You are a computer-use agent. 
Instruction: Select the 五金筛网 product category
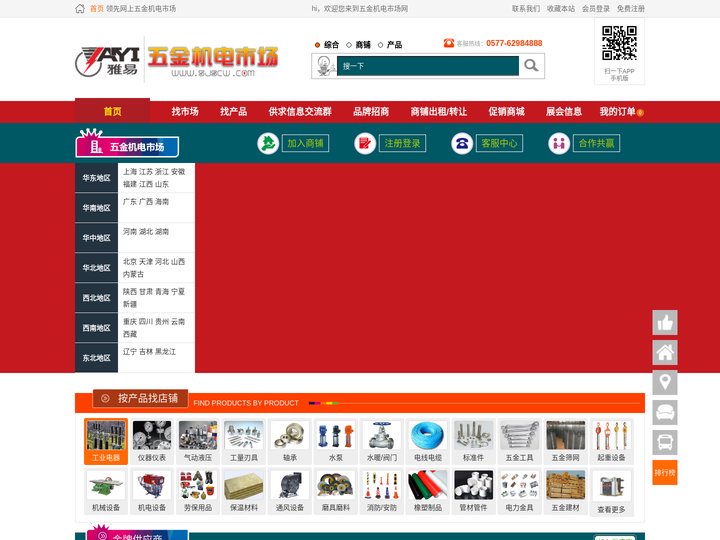565,441
